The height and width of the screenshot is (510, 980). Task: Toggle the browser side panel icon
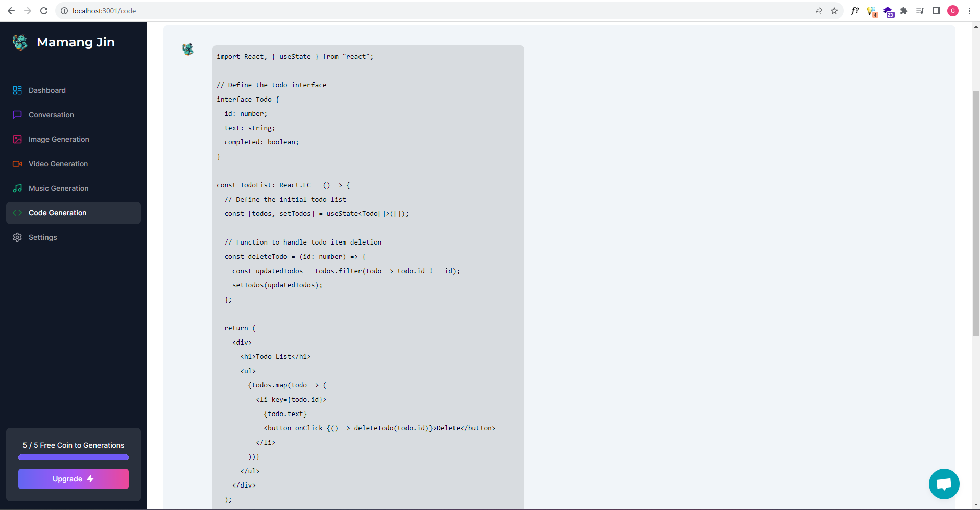pos(937,11)
